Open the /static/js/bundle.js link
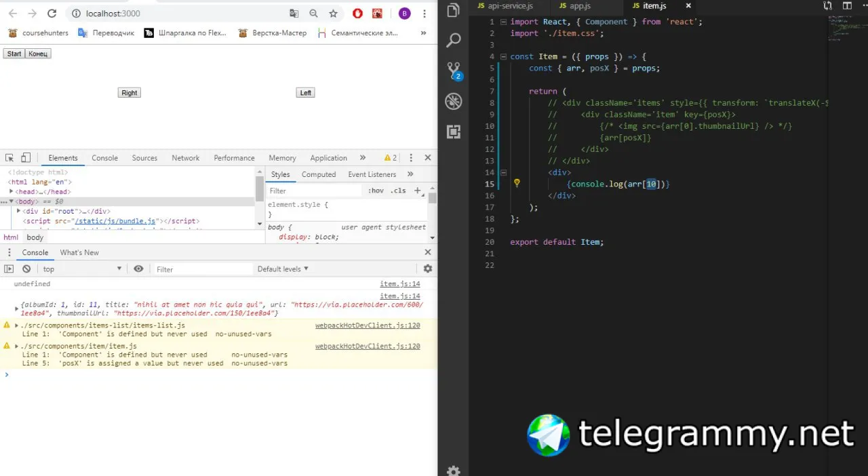 (116, 221)
